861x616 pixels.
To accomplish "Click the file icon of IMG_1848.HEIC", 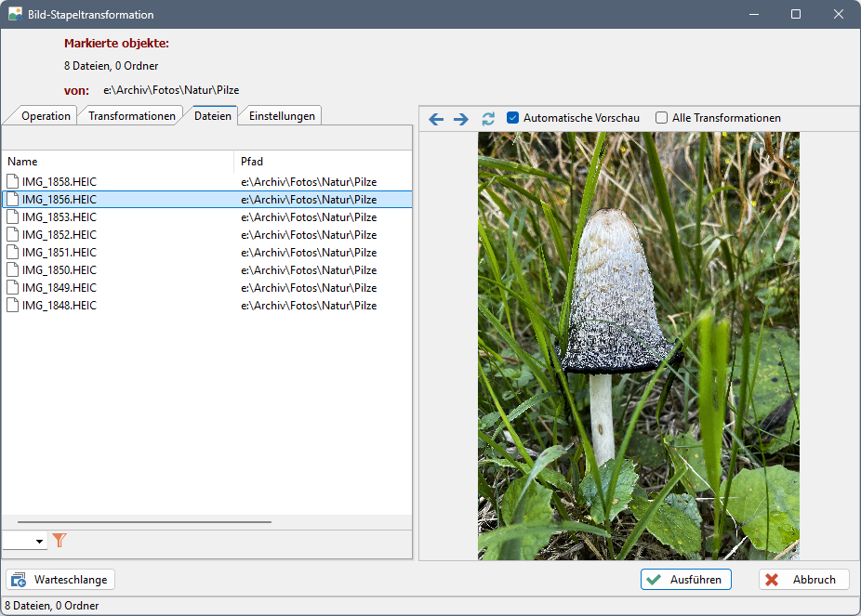I will coord(13,306).
